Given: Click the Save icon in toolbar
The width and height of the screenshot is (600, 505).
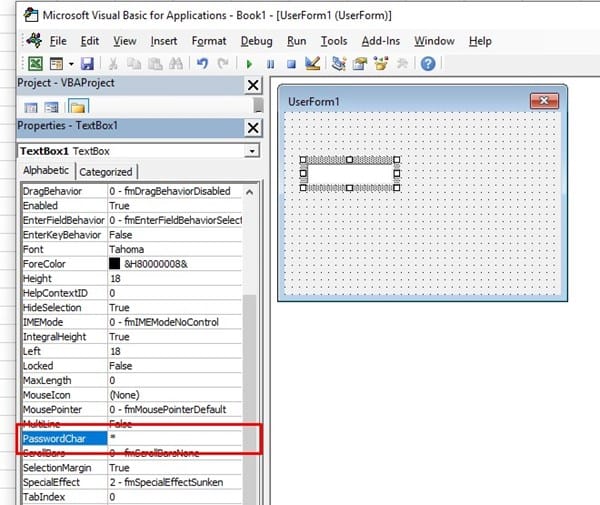Looking at the screenshot, I should pos(87,64).
